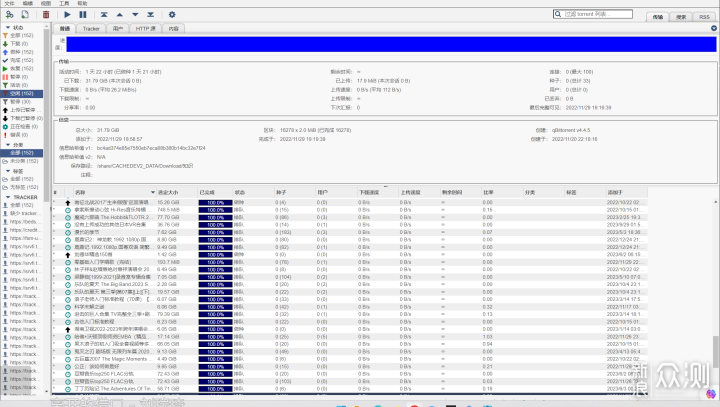This screenshot has width=720, height=407.
Task: Open options via the gear icon
Action: coord(172,15)
